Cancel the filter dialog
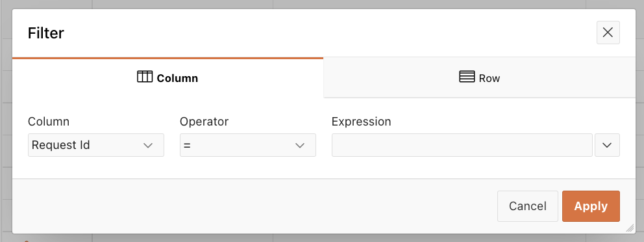Viewport: 644px width, 242px height. 528,206
